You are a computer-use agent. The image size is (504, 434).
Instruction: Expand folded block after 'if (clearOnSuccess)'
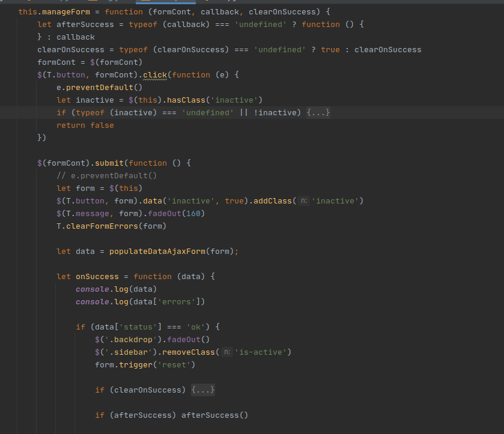click(x=203, y=390)
